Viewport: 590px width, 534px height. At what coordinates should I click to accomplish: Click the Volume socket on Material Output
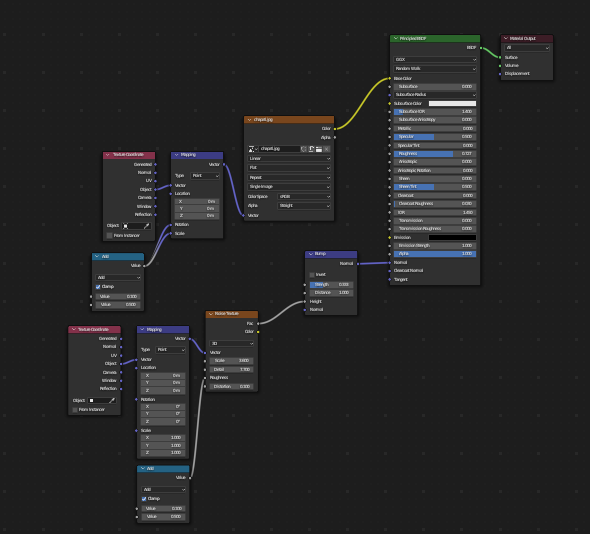coord(500,66)
